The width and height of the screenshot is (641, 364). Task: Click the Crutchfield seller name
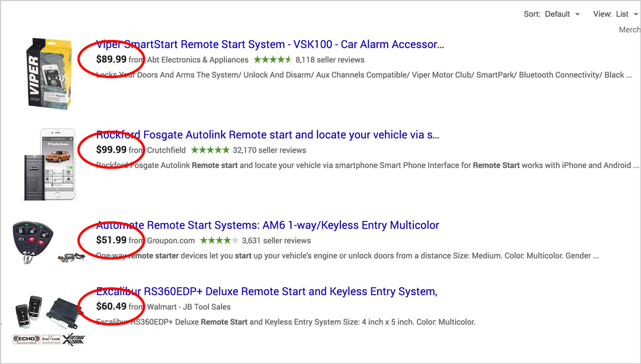[167, 150]
